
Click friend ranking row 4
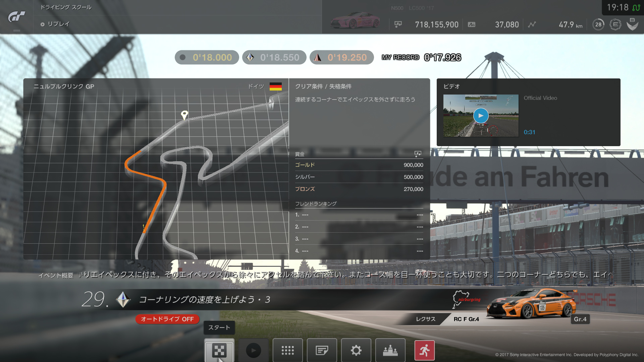pos(359,251)
